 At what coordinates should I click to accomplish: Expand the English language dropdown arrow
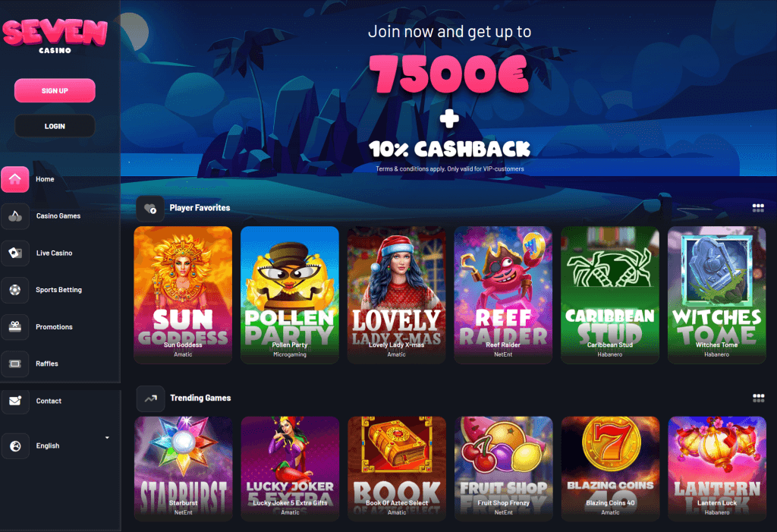coord(107,438)
